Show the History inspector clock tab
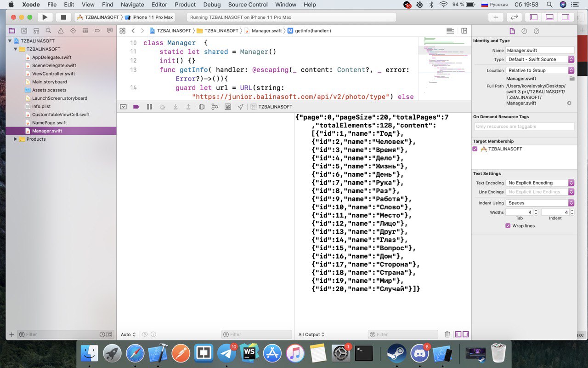 point(524,31)
